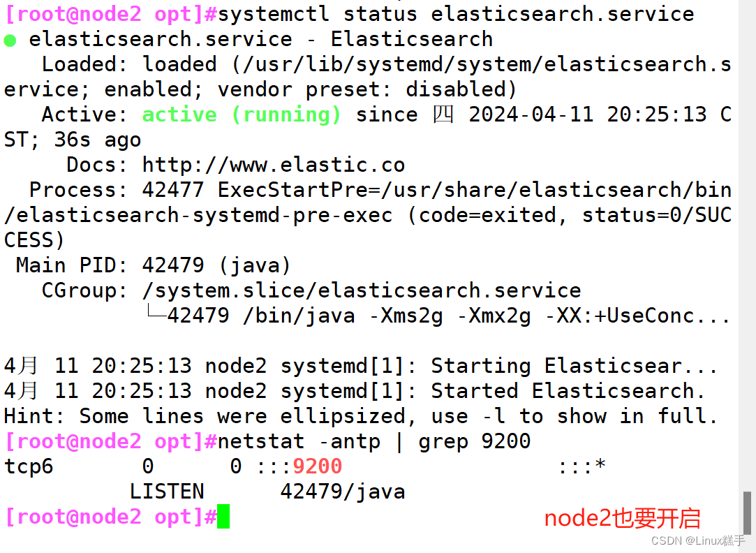
Task: Click the last '[root@node2 opt]#' prompt
Action: [111, 517]
